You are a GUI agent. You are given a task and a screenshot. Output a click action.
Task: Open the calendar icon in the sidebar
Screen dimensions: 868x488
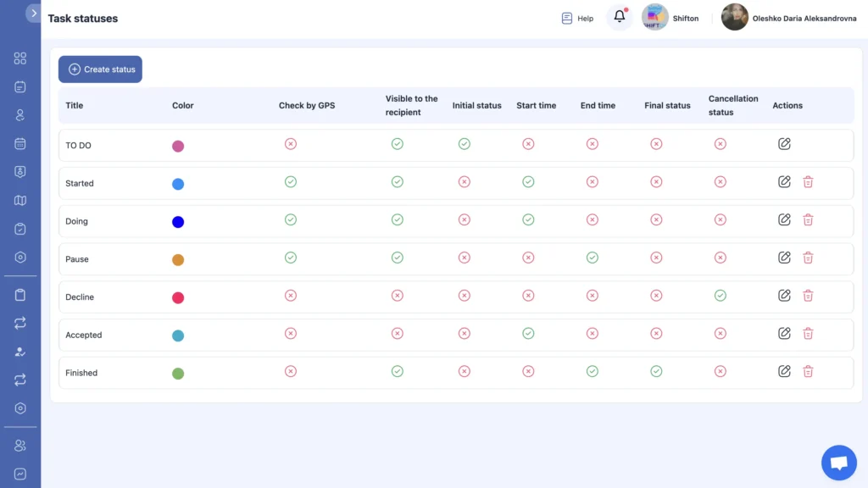(x=20, y=142)
